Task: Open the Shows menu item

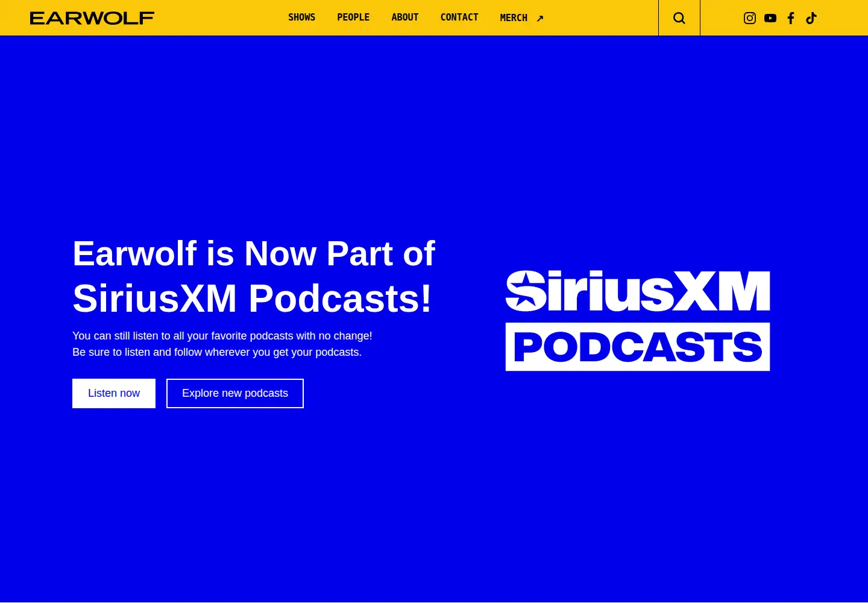Action: click(301, 17)
